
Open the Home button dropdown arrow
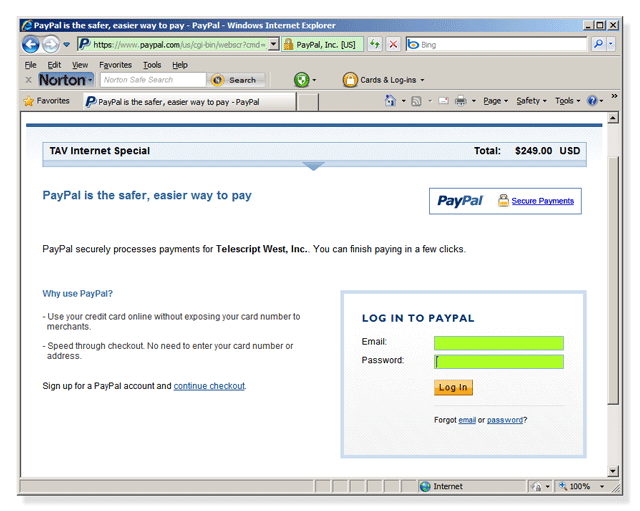pos(404,101)
